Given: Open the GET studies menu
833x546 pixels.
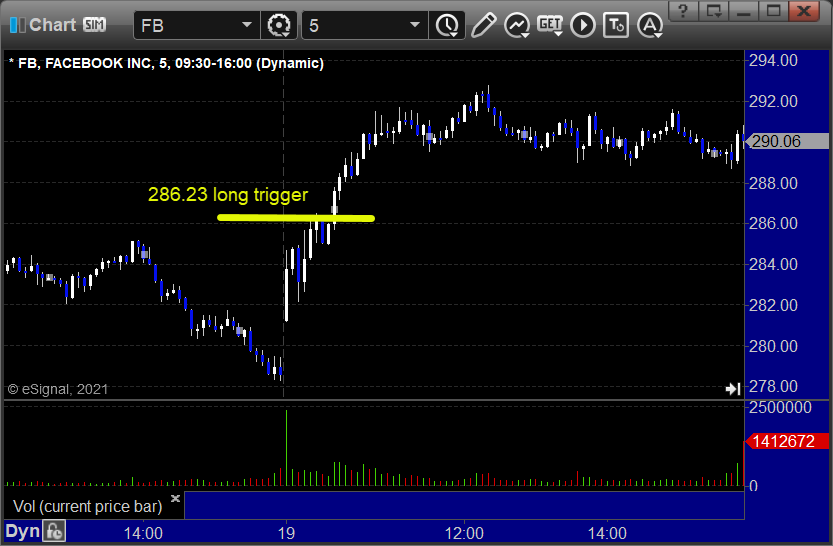Looking at the screenshot, I should (550, 25).
